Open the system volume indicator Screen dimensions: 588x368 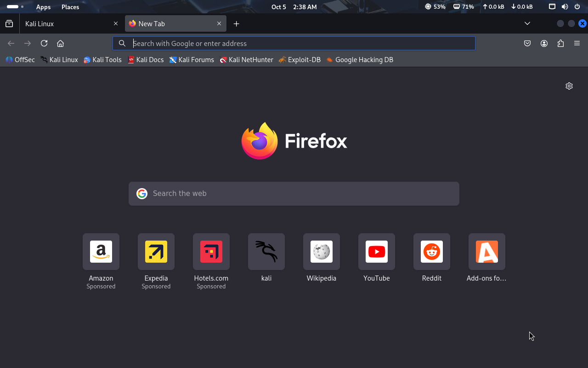565,7
